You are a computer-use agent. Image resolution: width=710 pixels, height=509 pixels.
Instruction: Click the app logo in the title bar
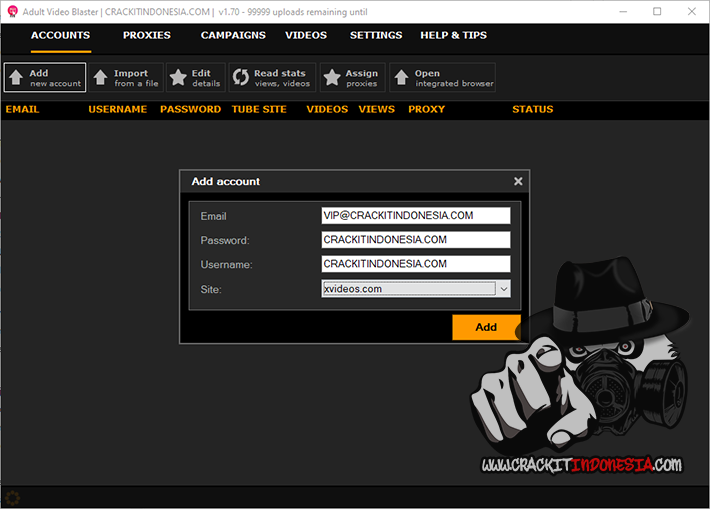click(x=12, y=11)
